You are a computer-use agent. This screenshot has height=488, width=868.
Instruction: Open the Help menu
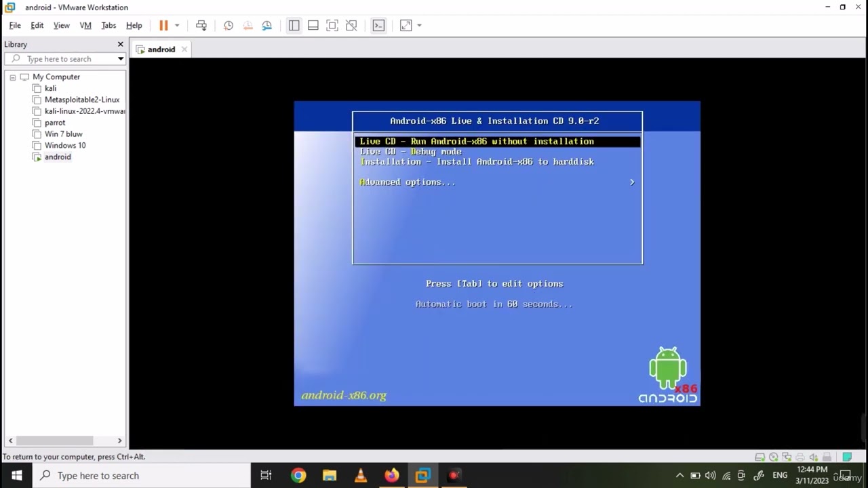coord(134,25)
